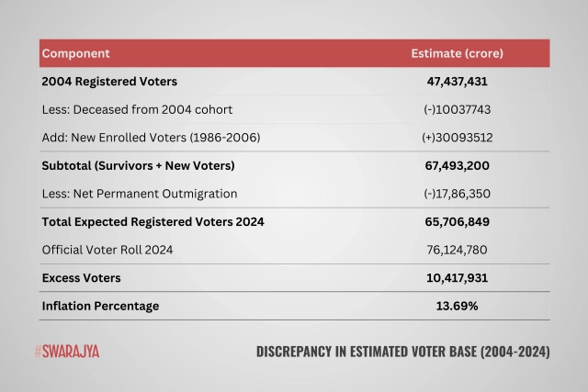Image resolution: width=588 pixels, height=392 pixels.
Task: Click the Component column header
Action: point(76,53)
